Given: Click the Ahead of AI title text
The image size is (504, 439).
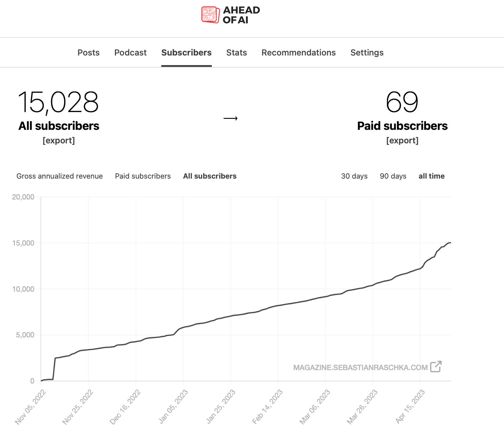Looking at the screenshot, I should point(241,15).
